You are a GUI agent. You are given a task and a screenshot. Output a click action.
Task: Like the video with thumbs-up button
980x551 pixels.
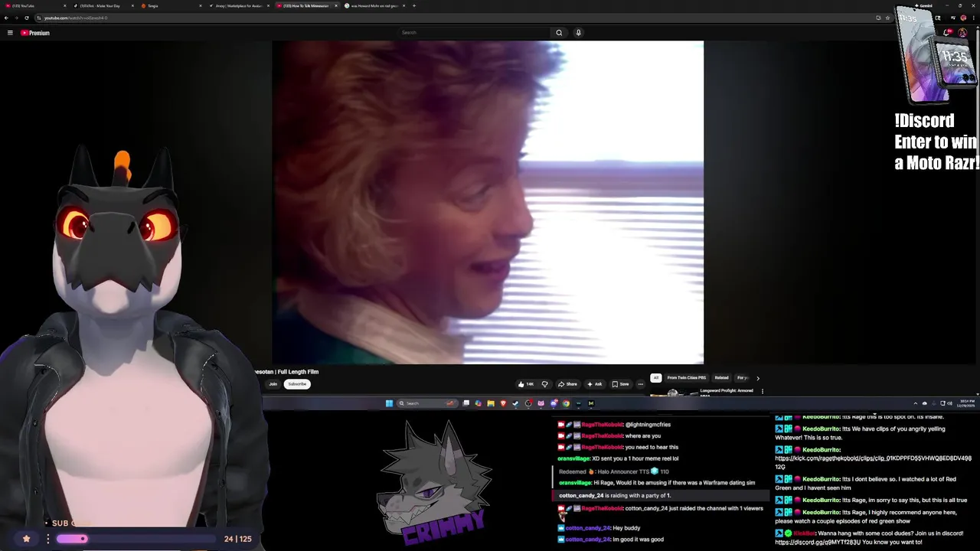tap(526, 384)
